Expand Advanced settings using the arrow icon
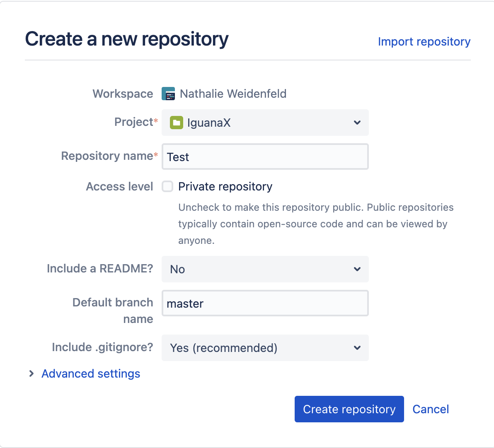Viewport: 494px width, 448px height. tap(31, 374)
